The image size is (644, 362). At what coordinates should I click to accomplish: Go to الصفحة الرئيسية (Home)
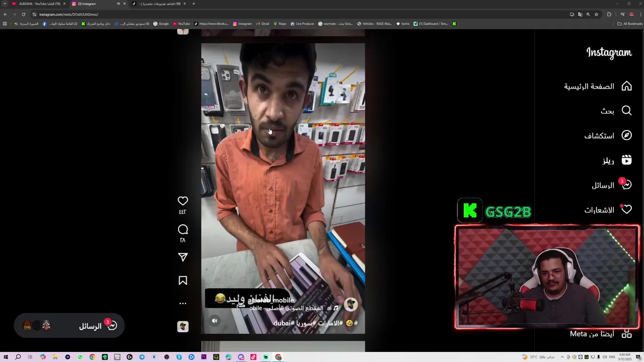click(x=598, y=86)
